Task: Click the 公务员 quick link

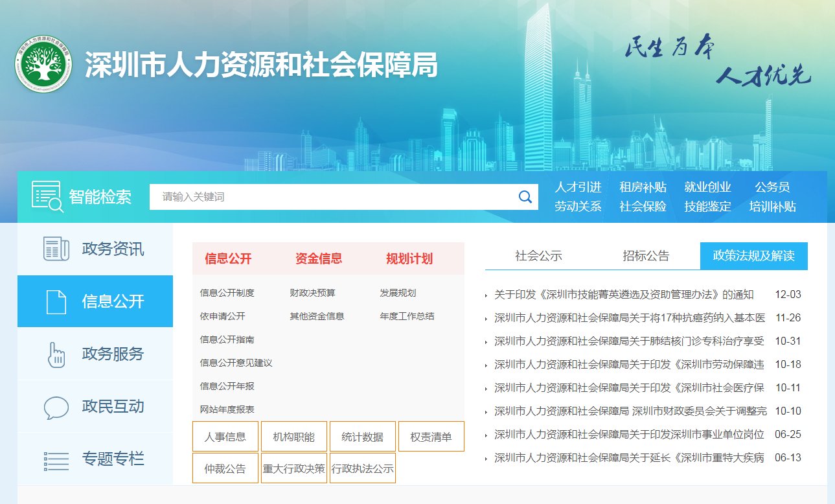Action: point(773,187)
